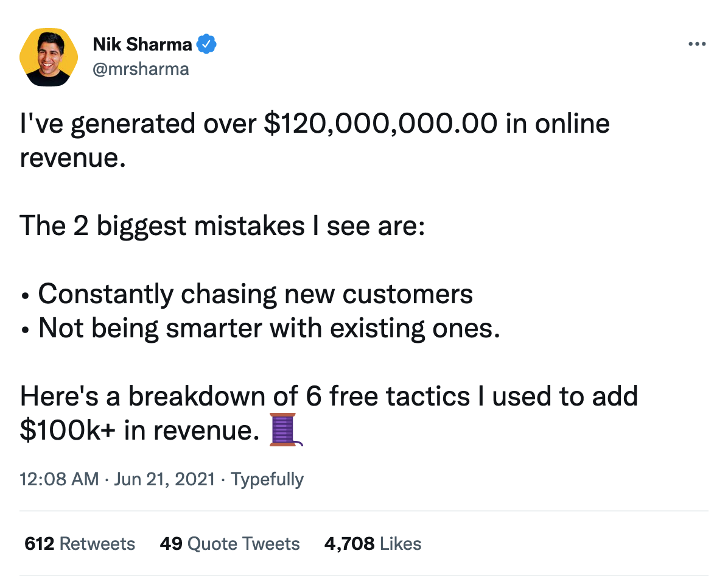Screen dimensions: 728x587
Task: Click "Here's a breakdown of 6 free tactics"
Action: click(245, 396)
